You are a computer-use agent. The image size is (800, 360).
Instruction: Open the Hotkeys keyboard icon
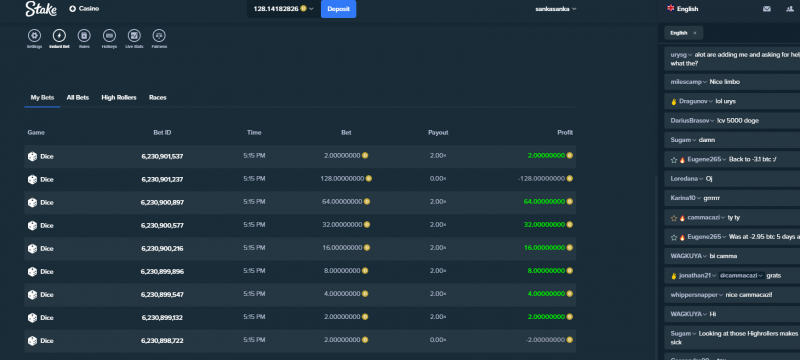point(109,36)
